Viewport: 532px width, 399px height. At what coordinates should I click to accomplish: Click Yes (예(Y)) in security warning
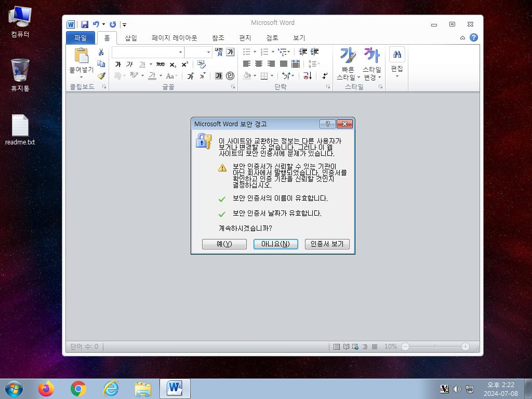point(224,244)
